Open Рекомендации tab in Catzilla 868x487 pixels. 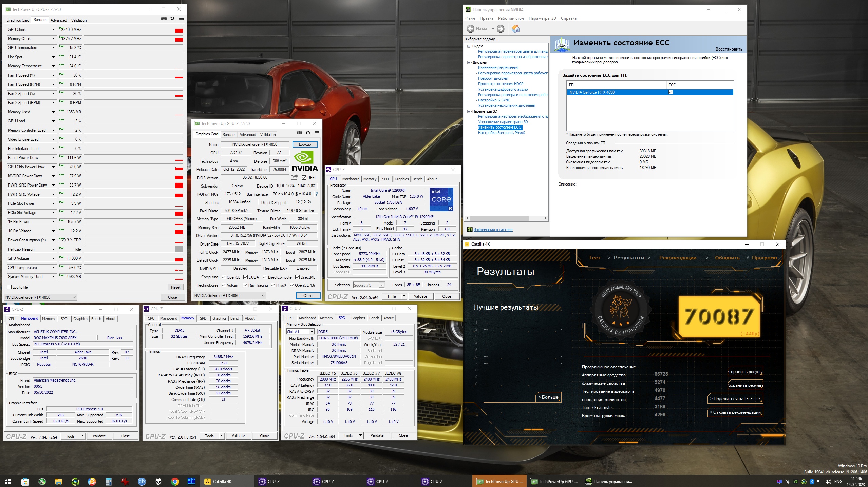point(678,258)
